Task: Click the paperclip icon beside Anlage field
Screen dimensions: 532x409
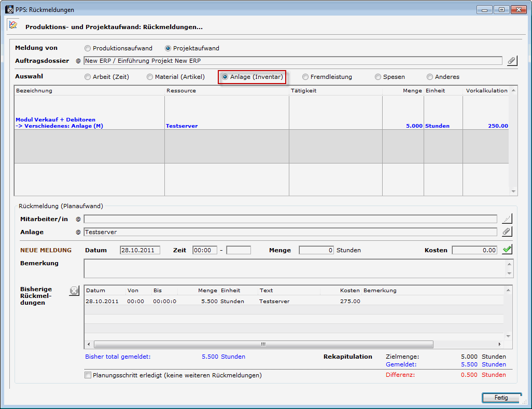Action: (507, 232)
